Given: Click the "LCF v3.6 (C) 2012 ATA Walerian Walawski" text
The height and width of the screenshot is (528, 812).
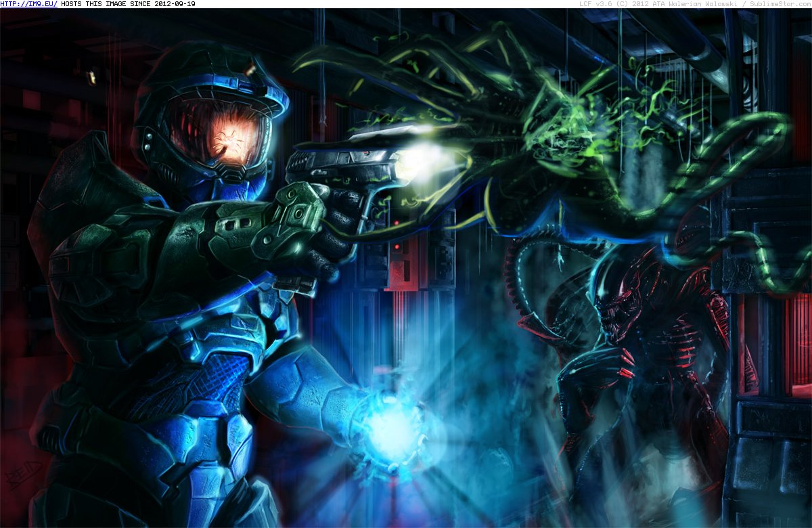Looking at the screenshot, I should click(x=658, y=4).
